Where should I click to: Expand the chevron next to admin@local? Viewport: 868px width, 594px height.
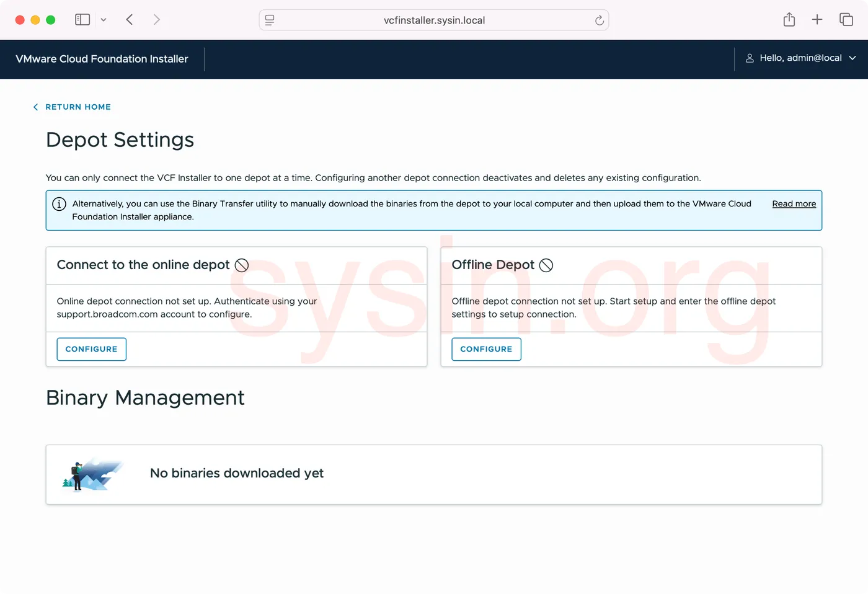click(x=852, y=58)
